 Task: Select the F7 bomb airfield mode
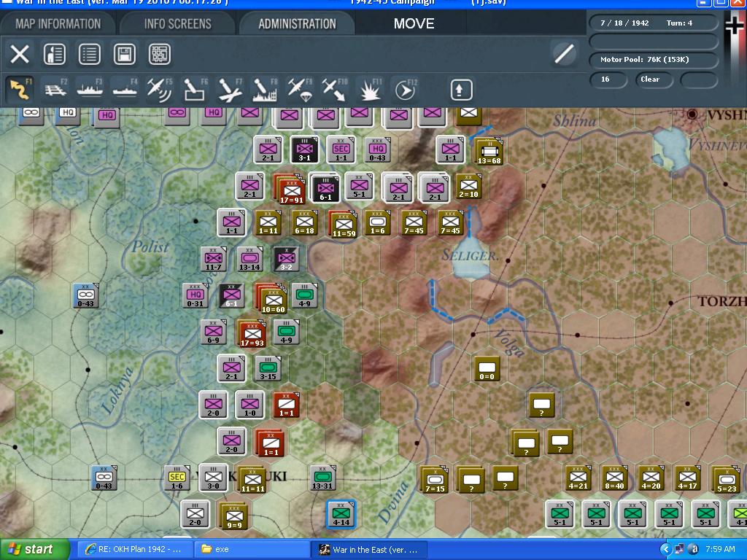(230, 90)
